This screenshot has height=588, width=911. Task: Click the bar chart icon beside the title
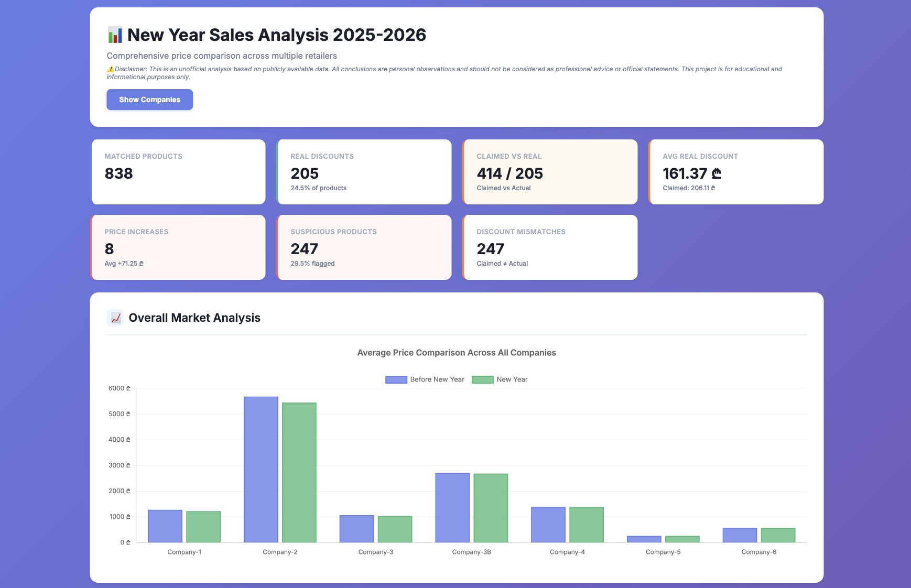(x=114, y=35)
